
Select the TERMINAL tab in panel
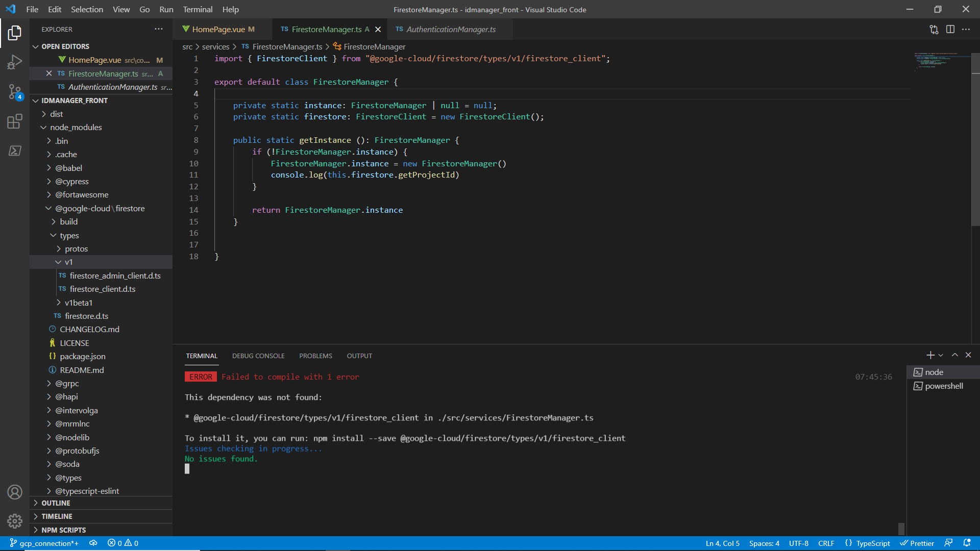pyautogui.click(x=202, y=355)
